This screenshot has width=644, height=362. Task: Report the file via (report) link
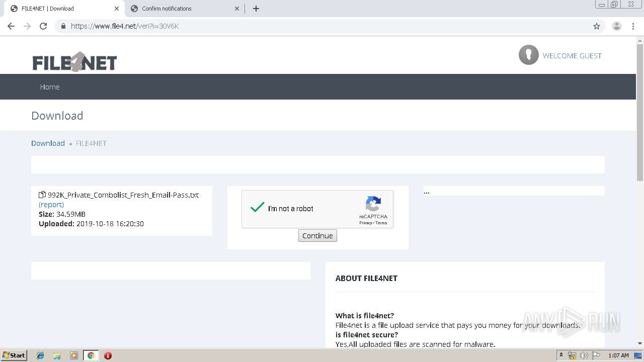[51, 205]
